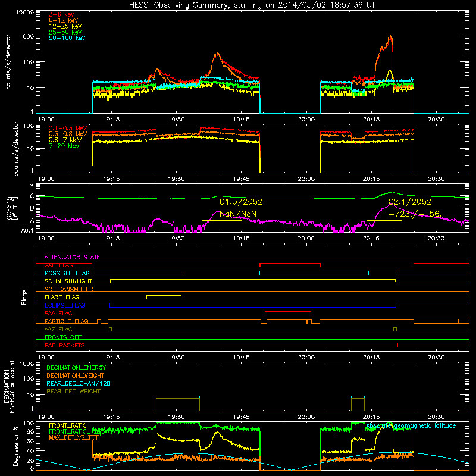Click the cyan decimation block near 20:12
The width and height of the screenshot is (476, 476).
(x=358, y=396)
